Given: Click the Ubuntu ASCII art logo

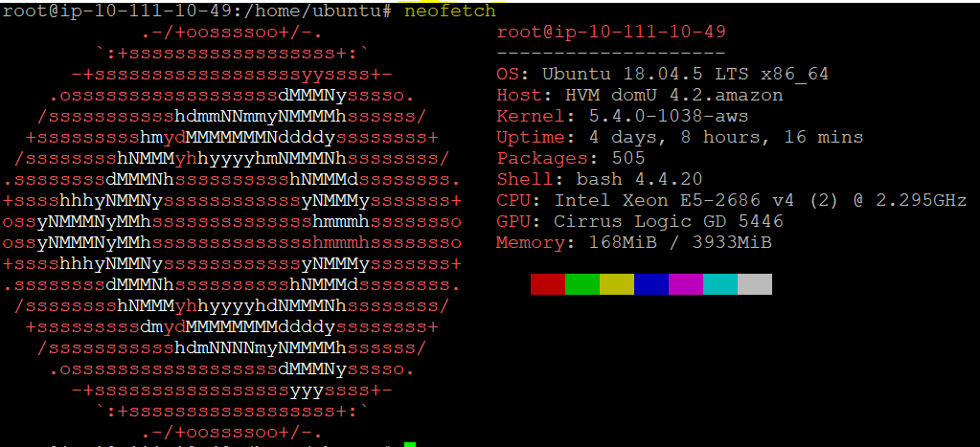Looking at the screenshot, I should coord(233,222).
